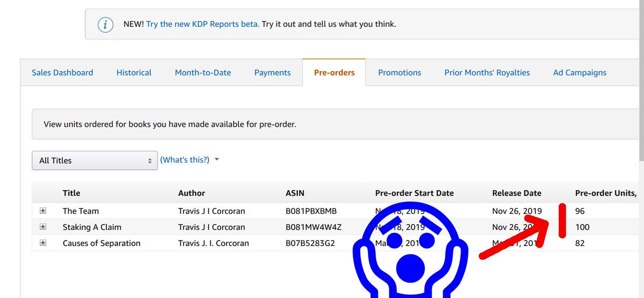This screenshot has width=644, height=298.
Task: Expand the arrow beside What's this
Action: click(217, 159)
